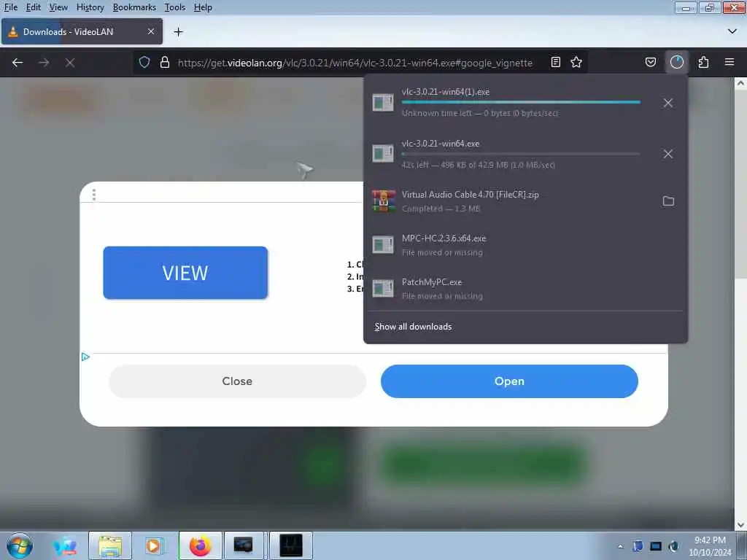Open a new tab with plus button

coord(178,32)
